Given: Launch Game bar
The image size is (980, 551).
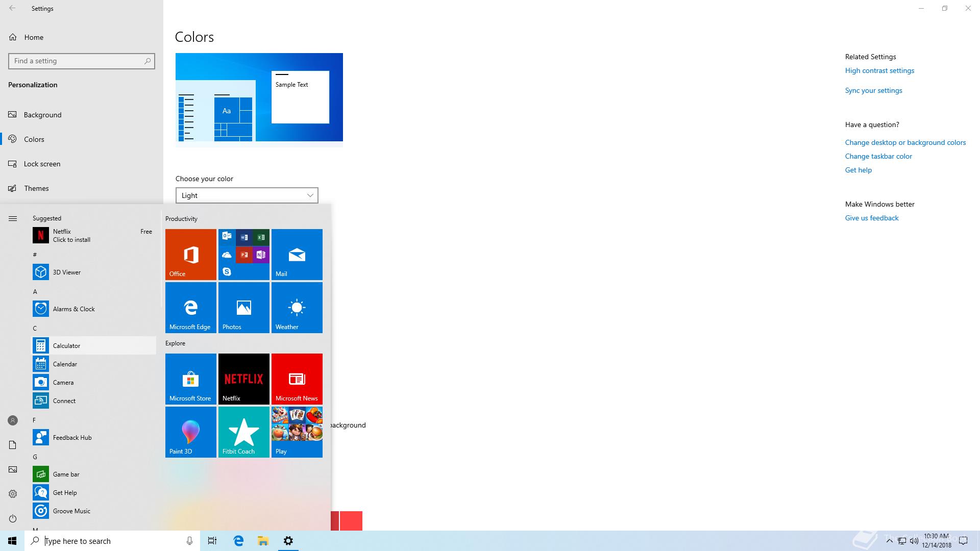Looking at the screenshot, I should click(x=94, y=474).
